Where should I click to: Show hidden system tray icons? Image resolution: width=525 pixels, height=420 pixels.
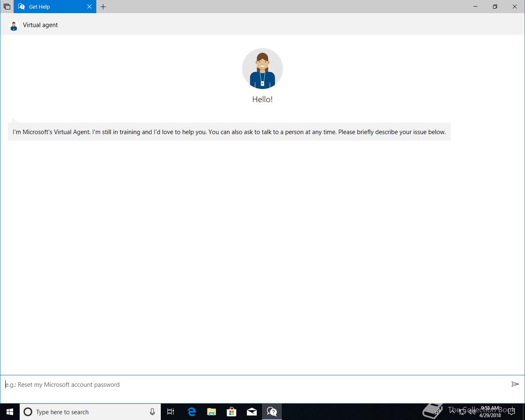pyautogui.click(x=452, y=412)
